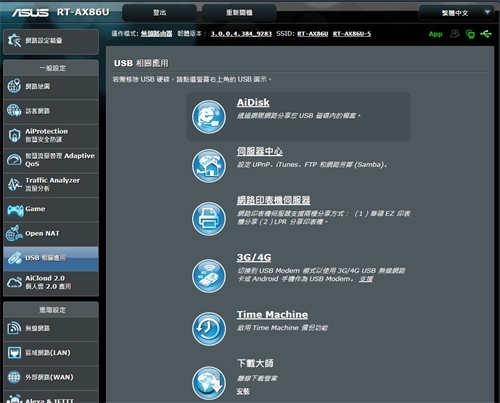Click the 3G/4G USB modem round icon

(x=209, y=276)
